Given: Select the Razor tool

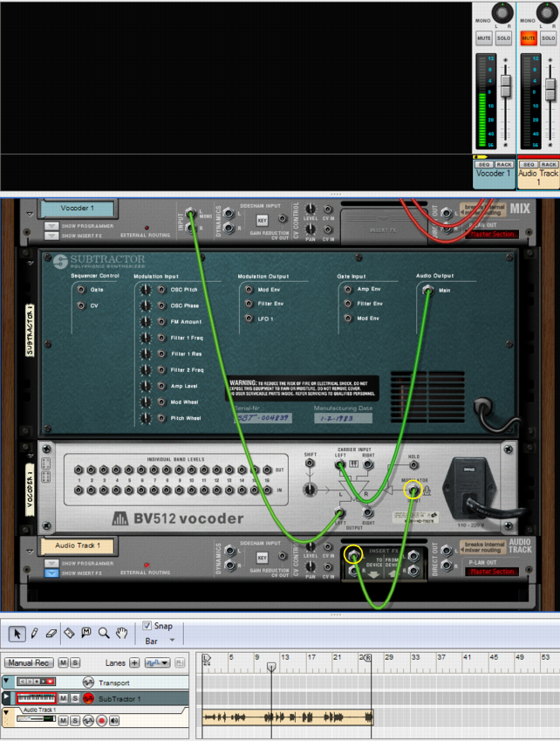Looking at the screenshot, I should coord(69,633).
